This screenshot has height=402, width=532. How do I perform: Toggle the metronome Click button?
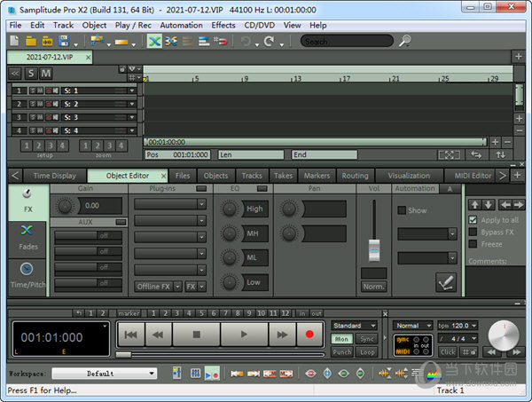pos(448,352)
